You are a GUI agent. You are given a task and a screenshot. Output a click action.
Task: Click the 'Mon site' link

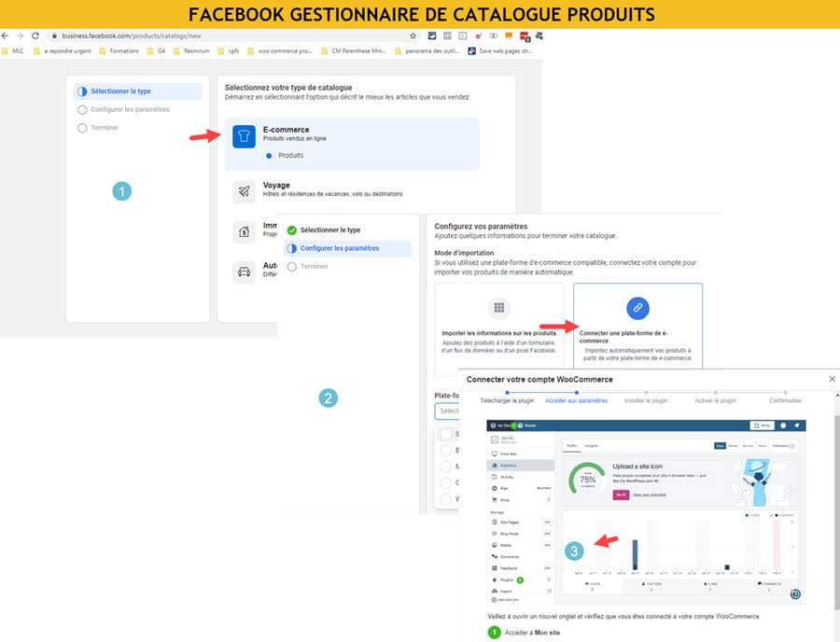coord(547,633)
